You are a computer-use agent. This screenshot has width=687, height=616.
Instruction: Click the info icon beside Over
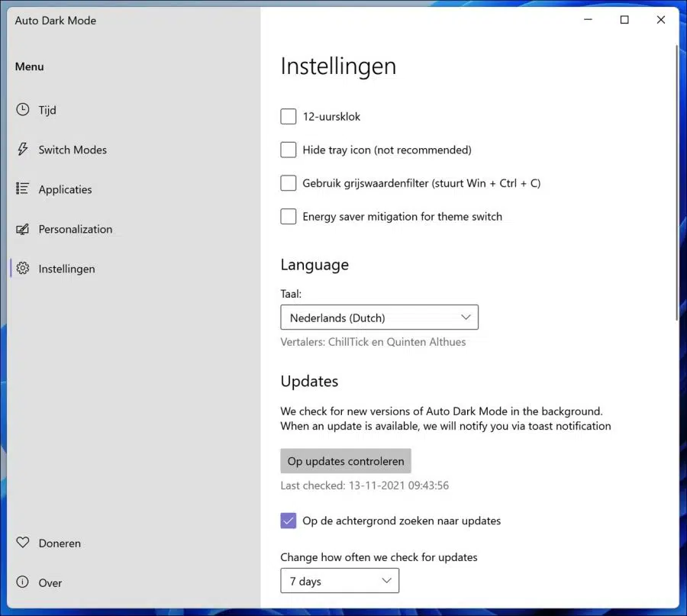tap(22, 582)
